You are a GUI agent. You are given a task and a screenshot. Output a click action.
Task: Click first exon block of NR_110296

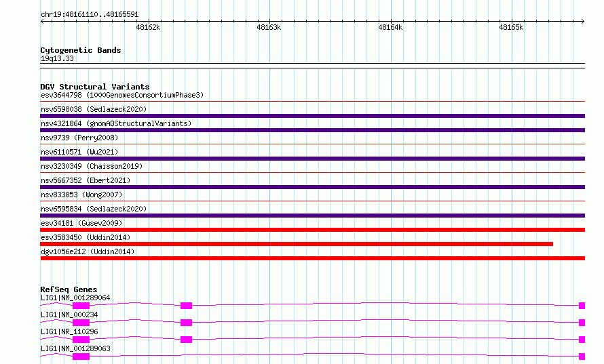coord(81,340)
